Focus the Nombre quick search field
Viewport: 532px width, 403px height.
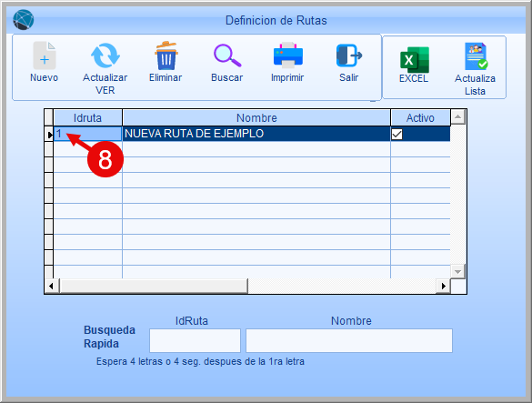(x=349, y=340)
